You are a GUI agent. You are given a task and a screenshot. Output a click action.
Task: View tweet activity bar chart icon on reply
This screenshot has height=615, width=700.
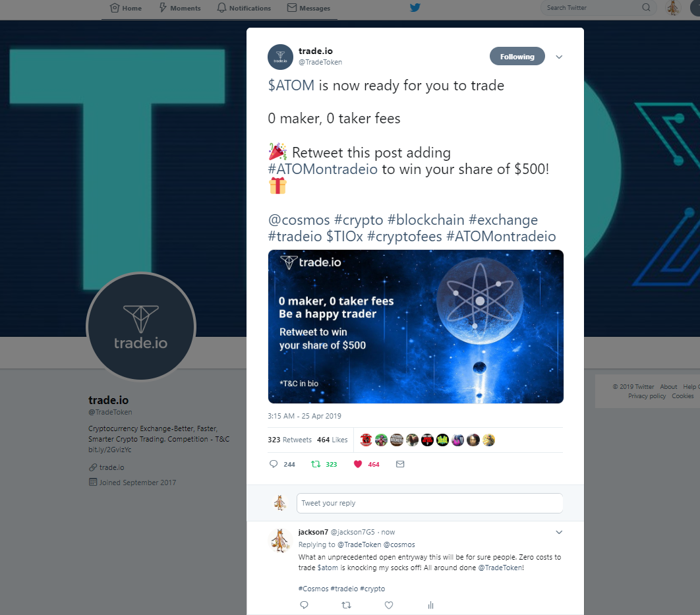click(430, 605)
